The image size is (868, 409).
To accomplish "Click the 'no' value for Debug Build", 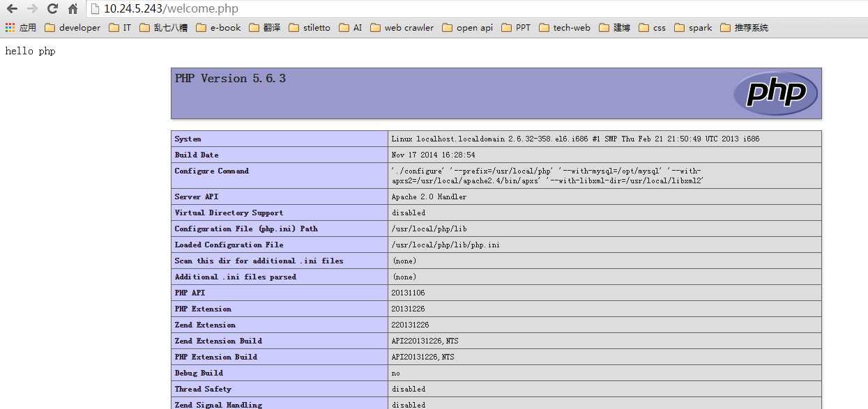I will [396, 373].
